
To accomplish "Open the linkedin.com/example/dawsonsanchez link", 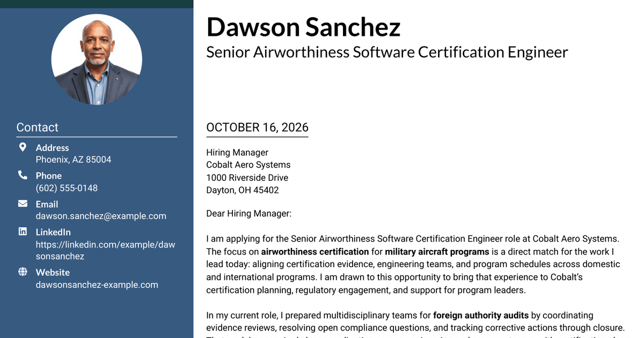I will coord(105,250).
